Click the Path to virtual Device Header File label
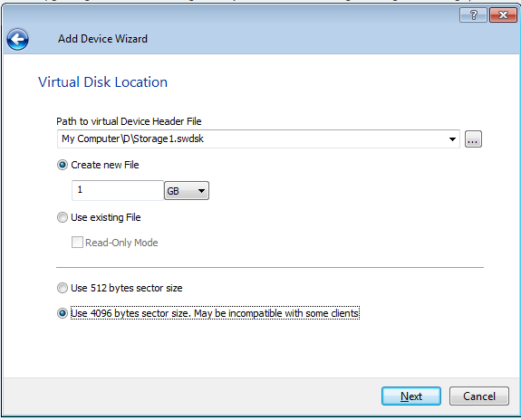This screenshot has height=420, width=521. tap(129, 121)
